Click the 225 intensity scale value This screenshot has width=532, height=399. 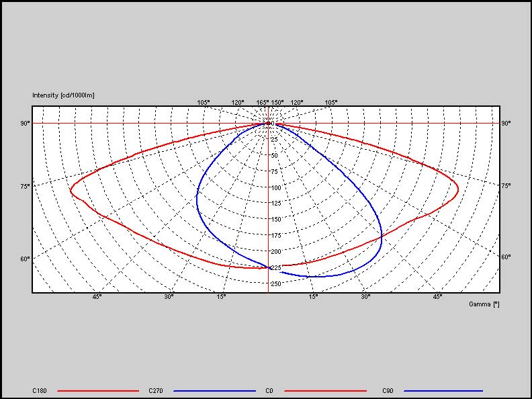[276, 268]
